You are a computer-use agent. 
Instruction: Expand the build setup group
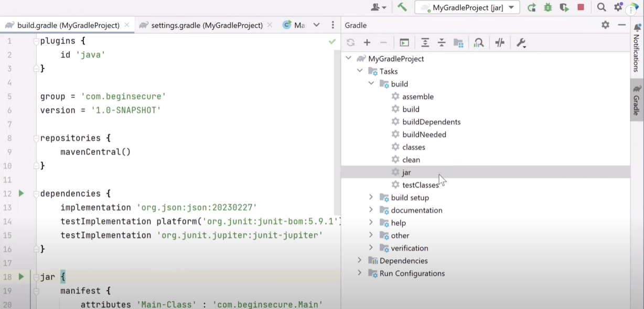(371, 197)
